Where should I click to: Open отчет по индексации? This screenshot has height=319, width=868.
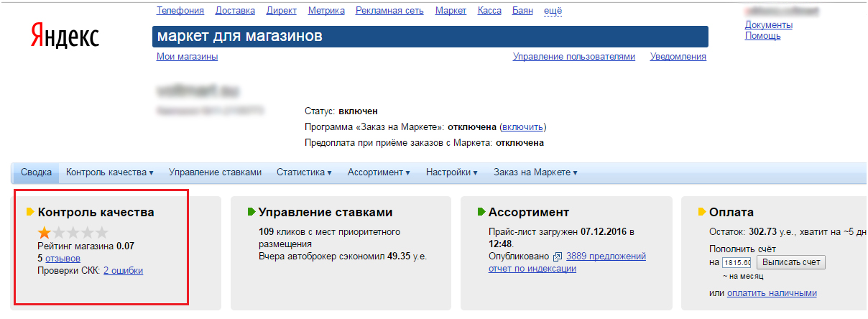(532, 269)
